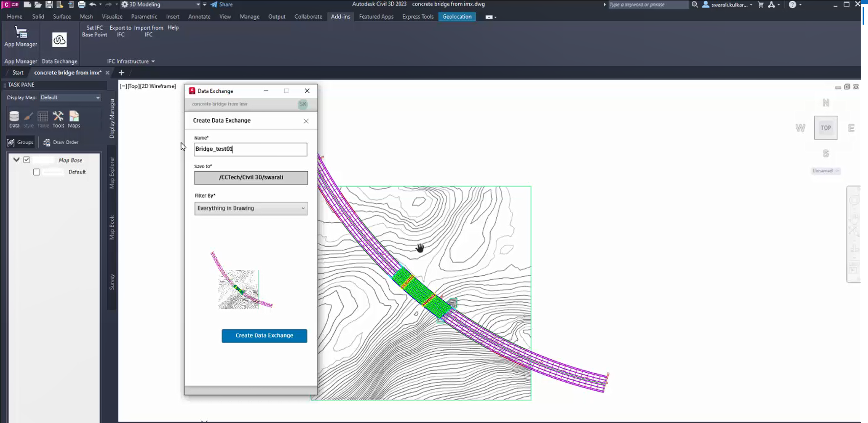The image size is (868, 423).
Task: Click the Export to IFC tool
Action: [x=120, y=31]
